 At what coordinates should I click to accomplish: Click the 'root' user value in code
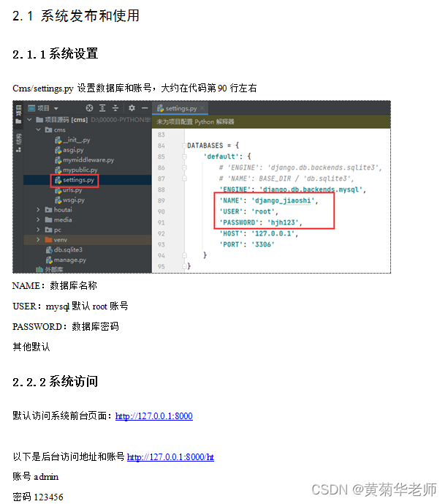point(262,211)
